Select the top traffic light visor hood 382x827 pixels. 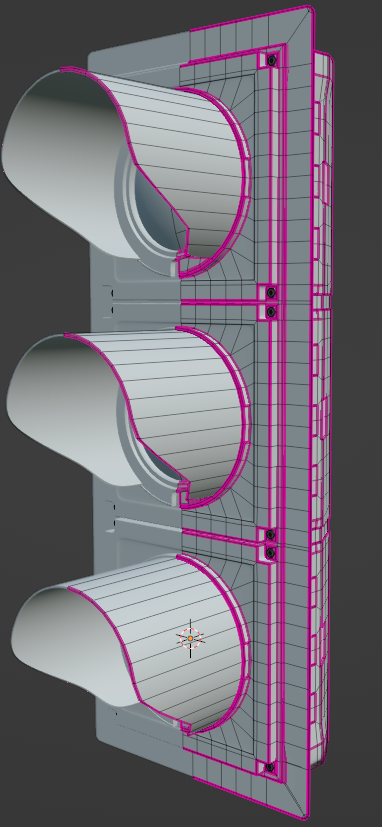(x=126, y=171)
